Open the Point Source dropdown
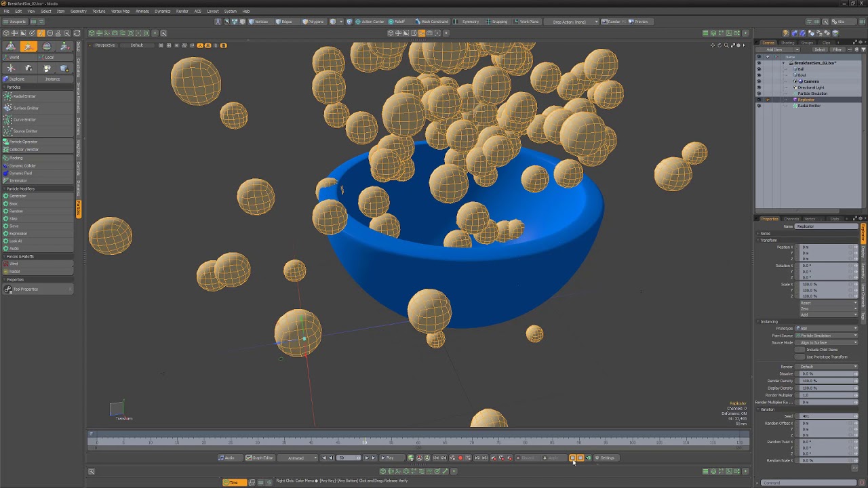868x488 pixels. tap(826, 335)
